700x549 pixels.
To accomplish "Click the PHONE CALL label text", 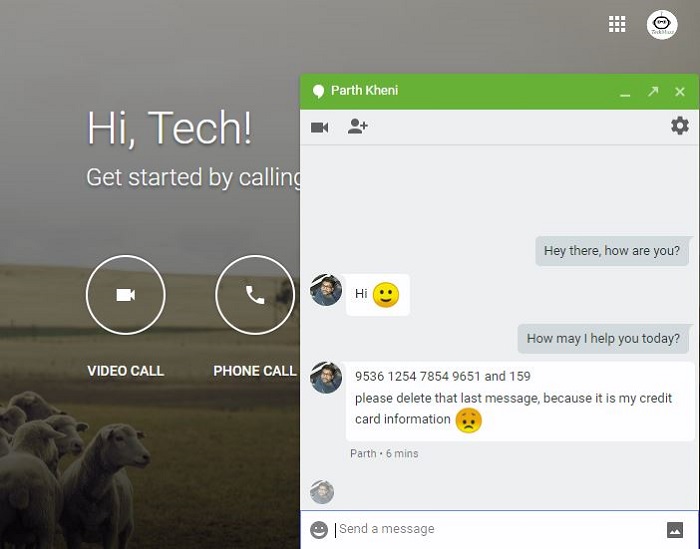I will pyautogui.click(x=254, y=371).
